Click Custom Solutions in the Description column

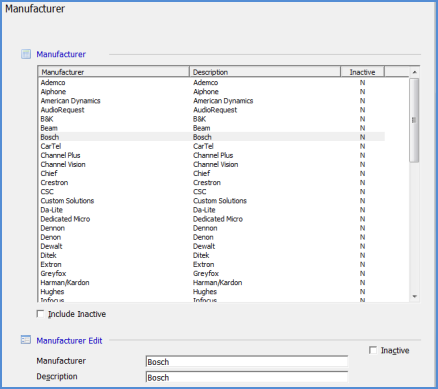tap(220, 201)
